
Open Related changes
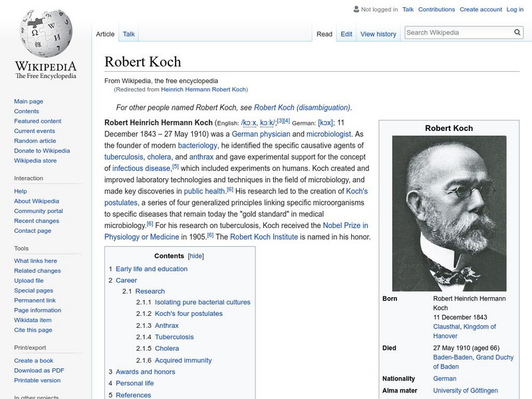pyautogui.click(x=37, y=271)
